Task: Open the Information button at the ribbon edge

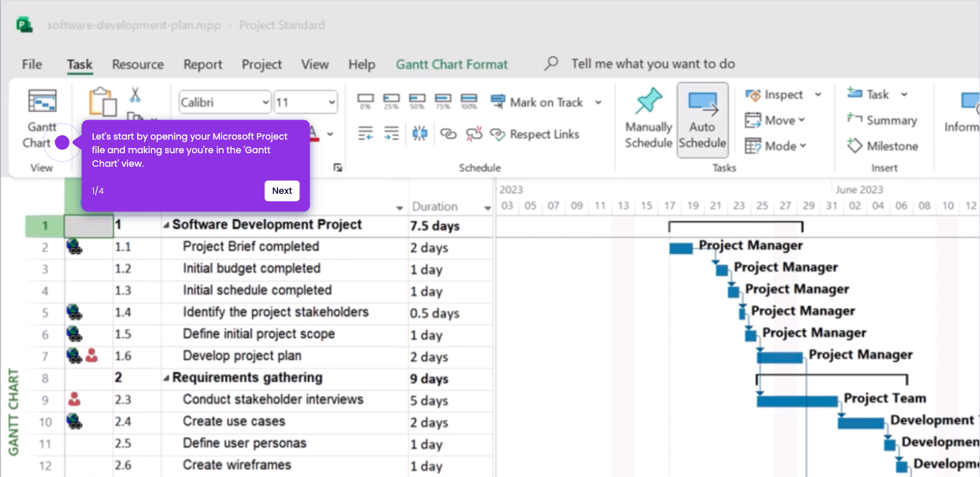Action: click(962, 114)
